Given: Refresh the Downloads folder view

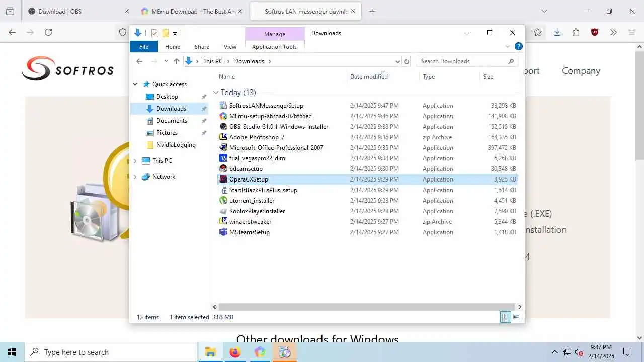Looking at the screenshot, I should 407,61.
